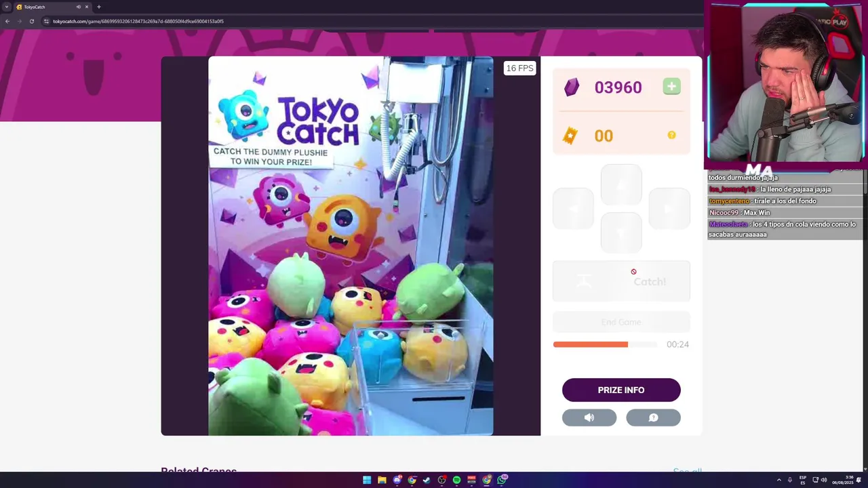
Task: Open Steam from the taskbar
Action: [x=427, y=480]
